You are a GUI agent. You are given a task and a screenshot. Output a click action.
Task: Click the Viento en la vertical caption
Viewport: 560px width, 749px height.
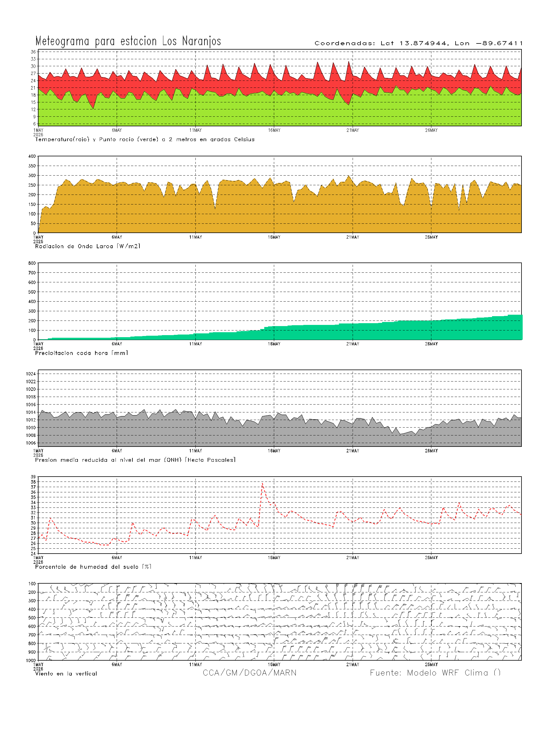[66, 674]
